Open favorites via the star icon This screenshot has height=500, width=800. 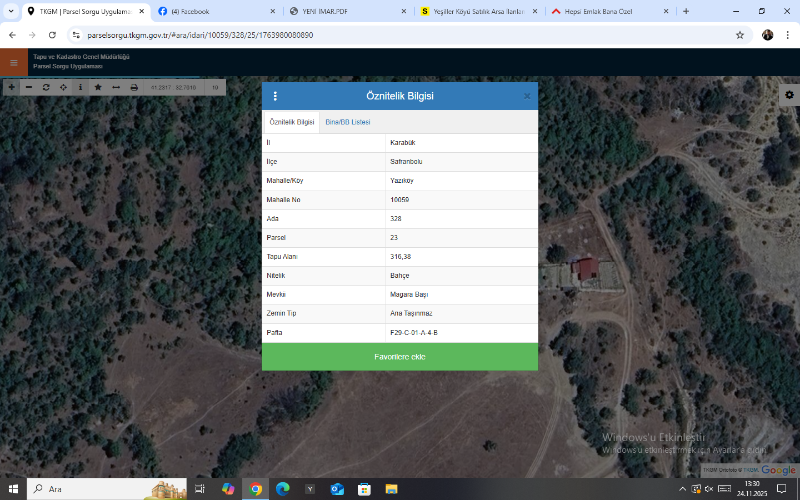point(98,88)
